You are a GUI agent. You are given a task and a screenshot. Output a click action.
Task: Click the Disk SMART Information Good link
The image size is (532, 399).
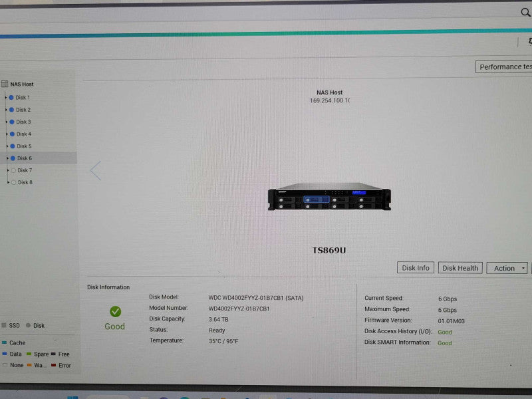(x=445, y=343)
